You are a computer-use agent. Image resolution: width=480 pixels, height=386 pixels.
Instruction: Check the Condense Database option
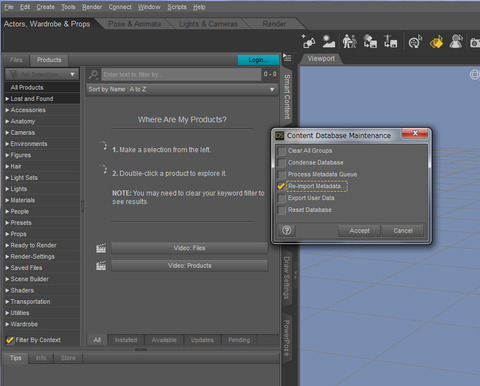(282, 163)
